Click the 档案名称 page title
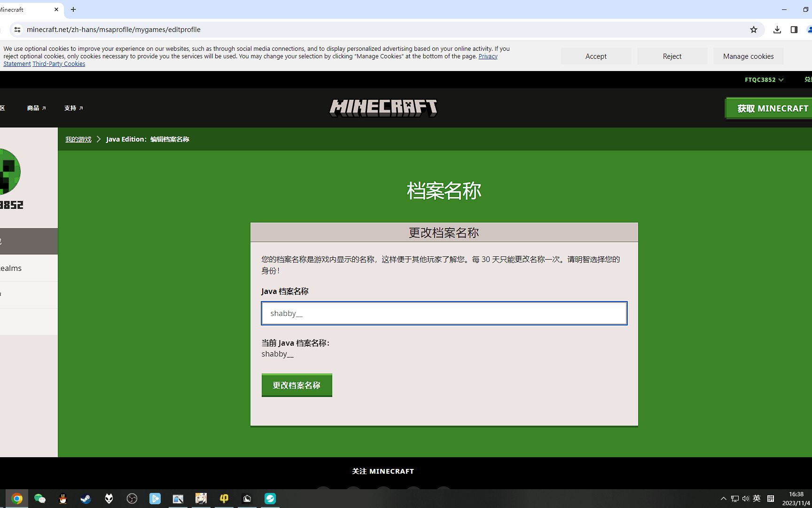 click(444, 191)
